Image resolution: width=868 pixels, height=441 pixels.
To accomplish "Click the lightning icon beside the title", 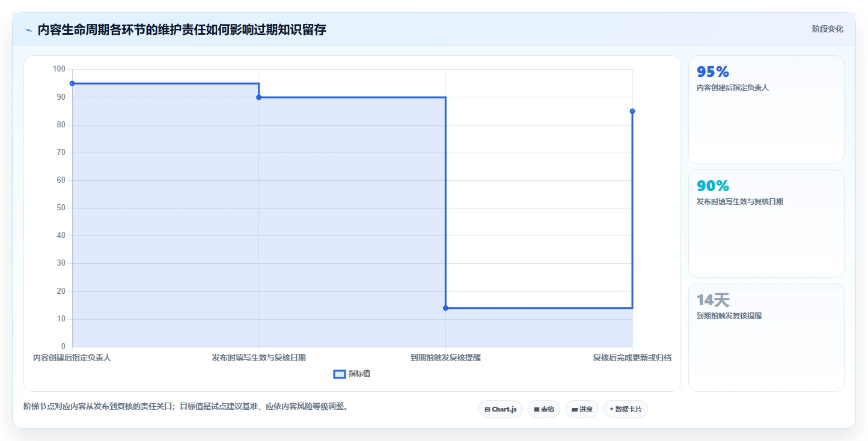I will click(x=28, y=29).
